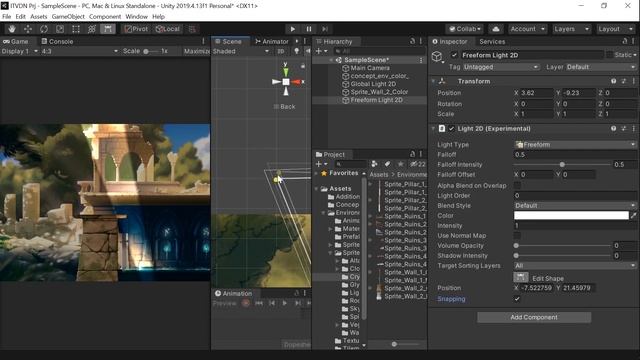640x360 pixels.
Task: Click the Add Component button
Action: (534, 317)
